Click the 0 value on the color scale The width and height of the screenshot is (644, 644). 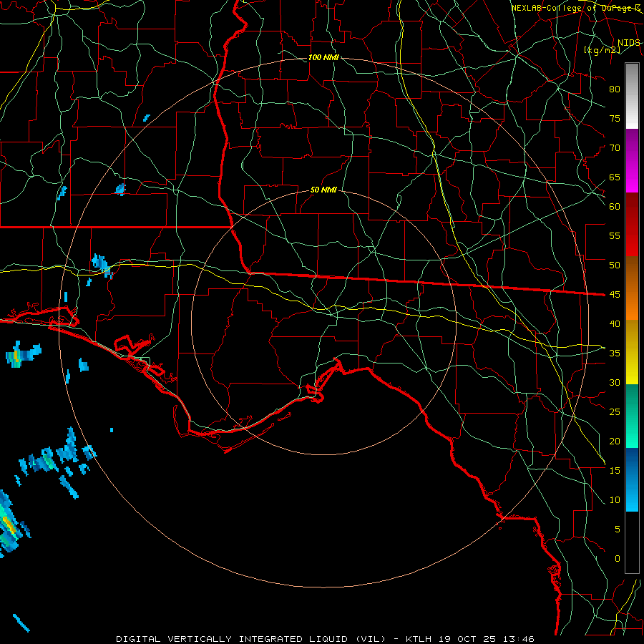618,559
